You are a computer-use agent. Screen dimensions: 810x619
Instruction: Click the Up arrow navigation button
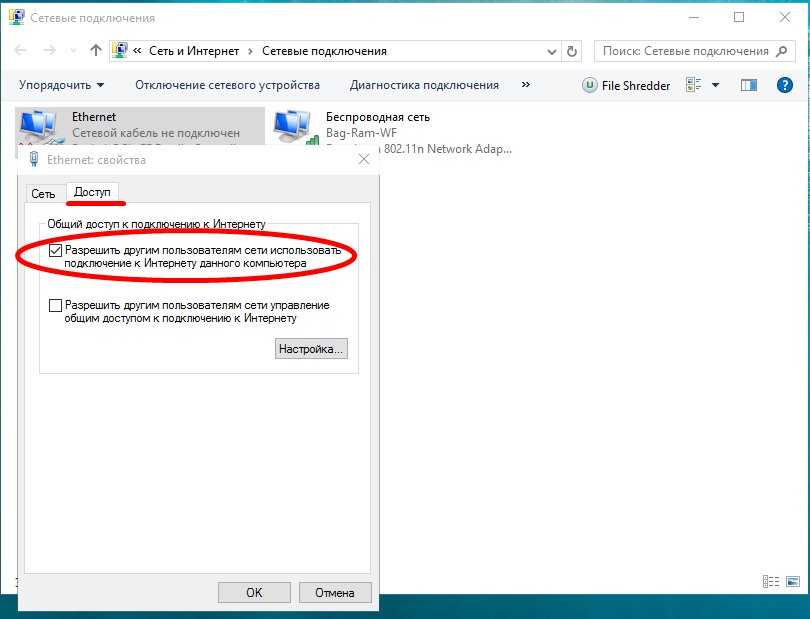(96, 51)
